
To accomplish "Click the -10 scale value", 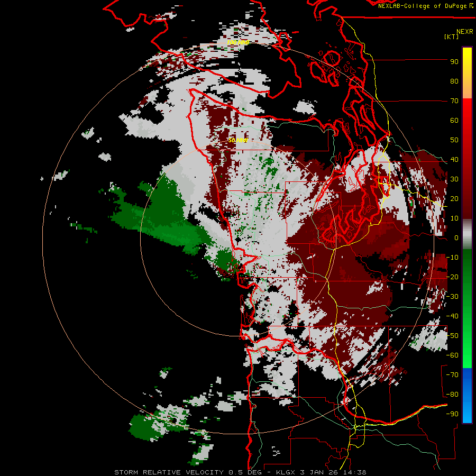I will pyautogui.click(x=452, y=258).
